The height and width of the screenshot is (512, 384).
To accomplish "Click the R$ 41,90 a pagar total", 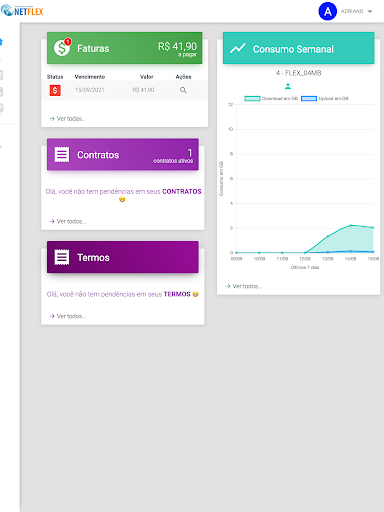I will pyautogui.click(x=177, y=49).
